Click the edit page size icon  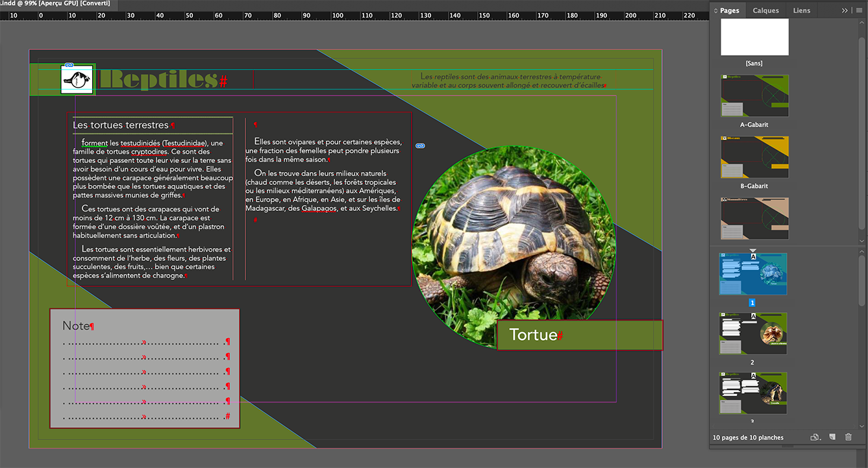815,437
